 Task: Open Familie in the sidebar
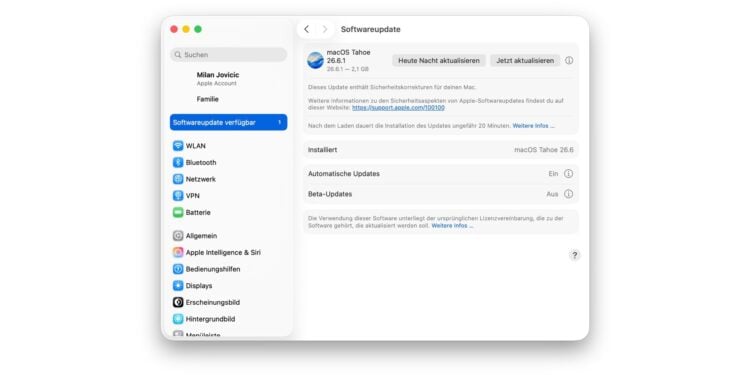(208, 99)
